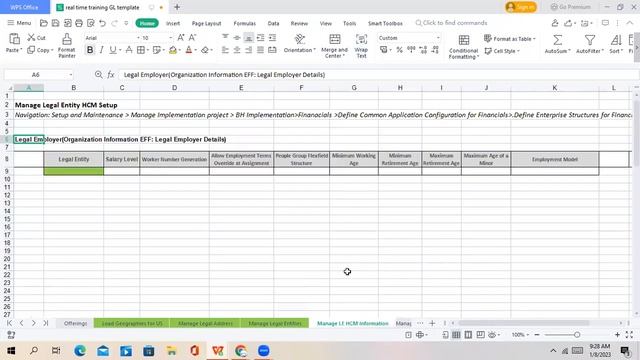Click the Sign in button
The width and height of the screenshot is (640, 360).
[x=521, y=7]
